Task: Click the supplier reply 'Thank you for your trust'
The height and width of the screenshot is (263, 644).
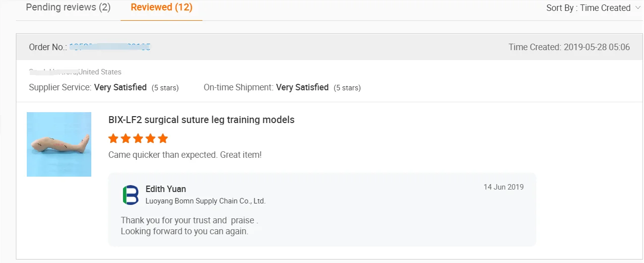Action: point(189,220)
